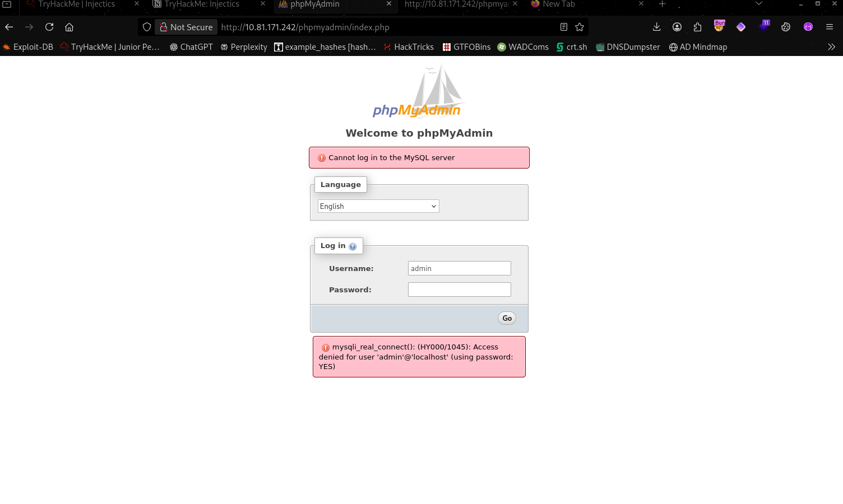Viewport: 843px width, 504px height.
Task: Open the Firefox application menu
Action: point(830,27)
